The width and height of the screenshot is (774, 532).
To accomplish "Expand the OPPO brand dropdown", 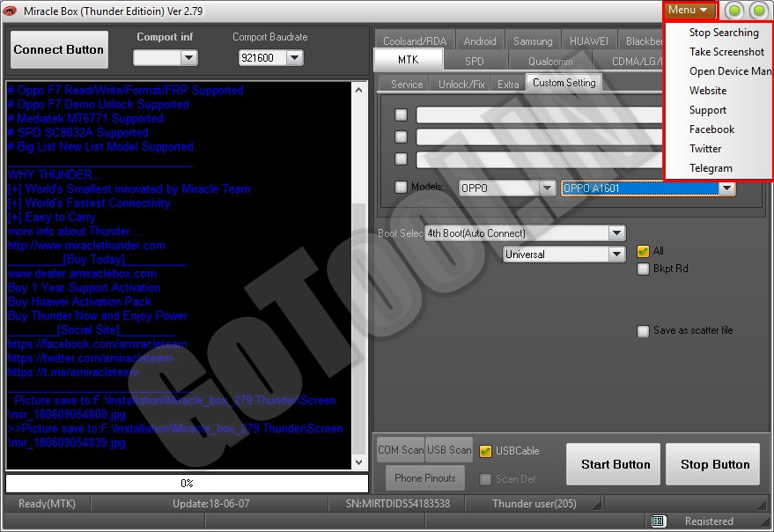I will tap(546, 188).
